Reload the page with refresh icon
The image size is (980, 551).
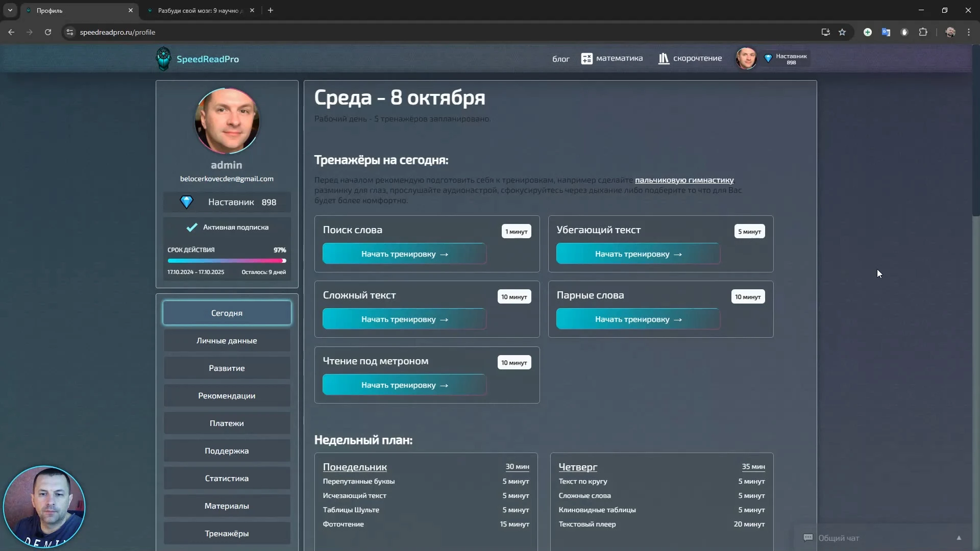[48, 32]
